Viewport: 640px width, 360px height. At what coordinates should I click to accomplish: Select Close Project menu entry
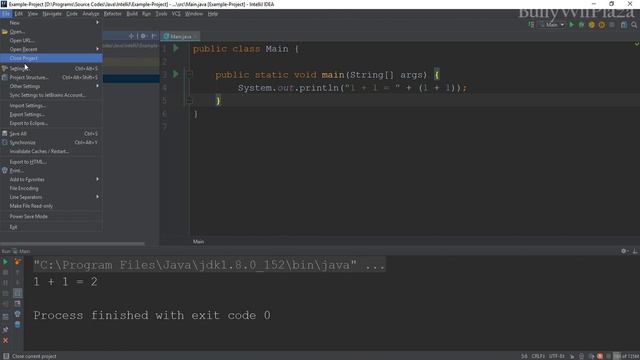coord(51,58)
